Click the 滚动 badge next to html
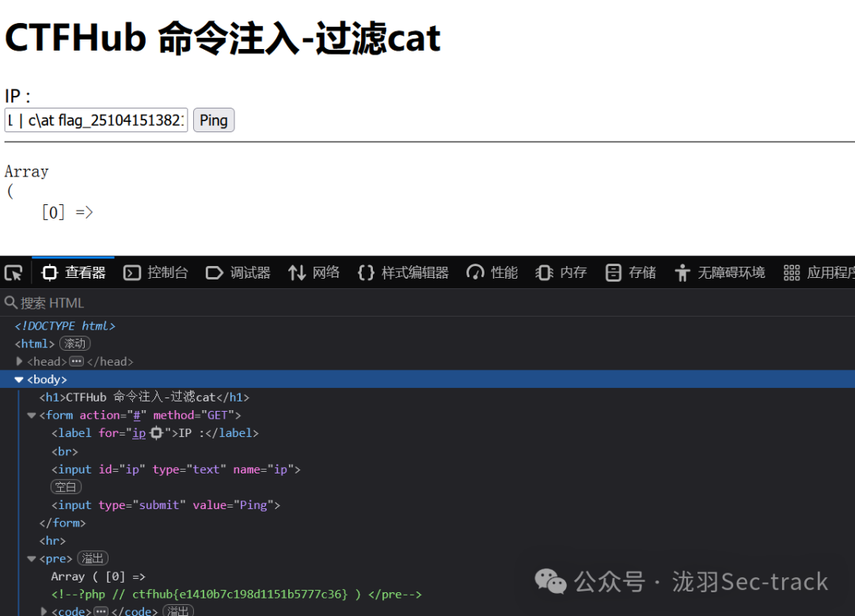The width and height of the screenshot is (855, 616). point(74,344)
